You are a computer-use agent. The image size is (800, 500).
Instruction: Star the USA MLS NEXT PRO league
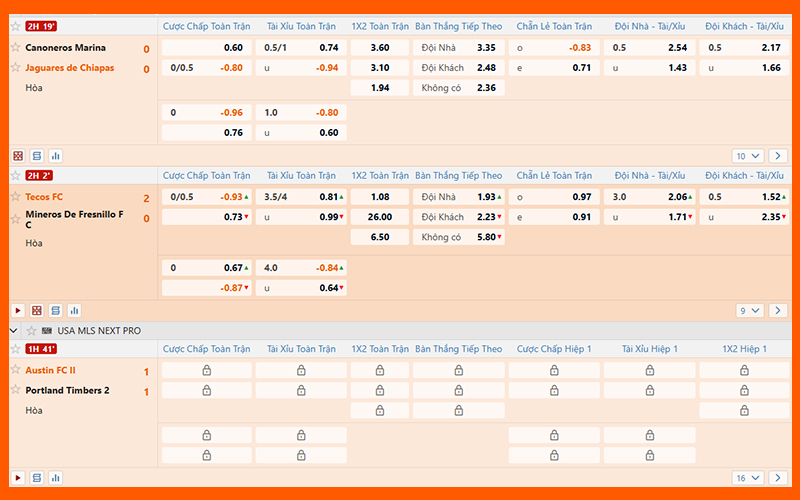[x=31, y=330]
